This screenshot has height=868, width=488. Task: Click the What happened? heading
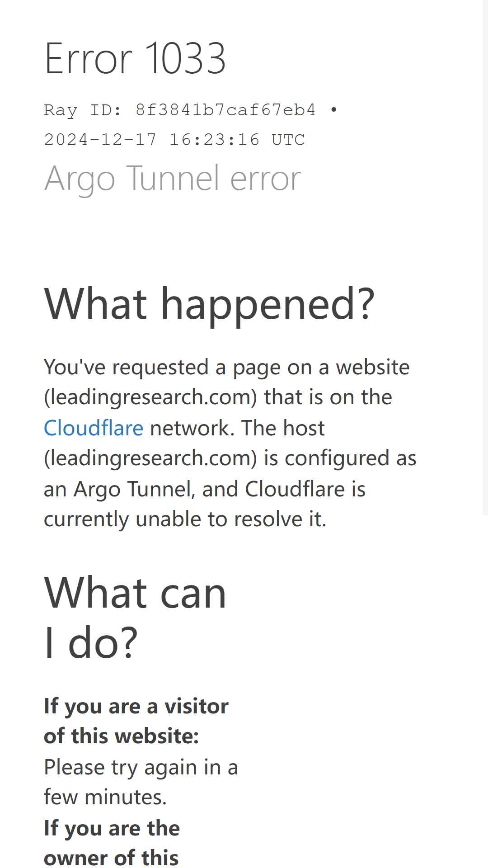pyautogui.click(x=210, y=304)
